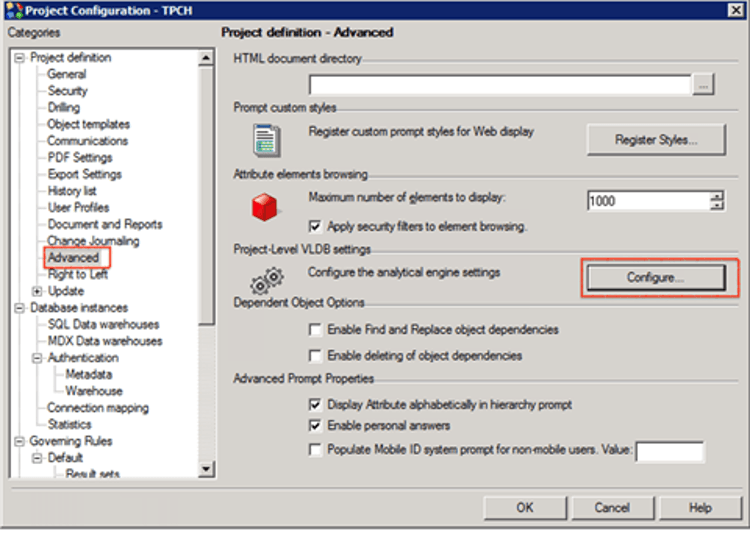
Task: Close the Project Configuration dialog
Action: click(x=737, y=11)
